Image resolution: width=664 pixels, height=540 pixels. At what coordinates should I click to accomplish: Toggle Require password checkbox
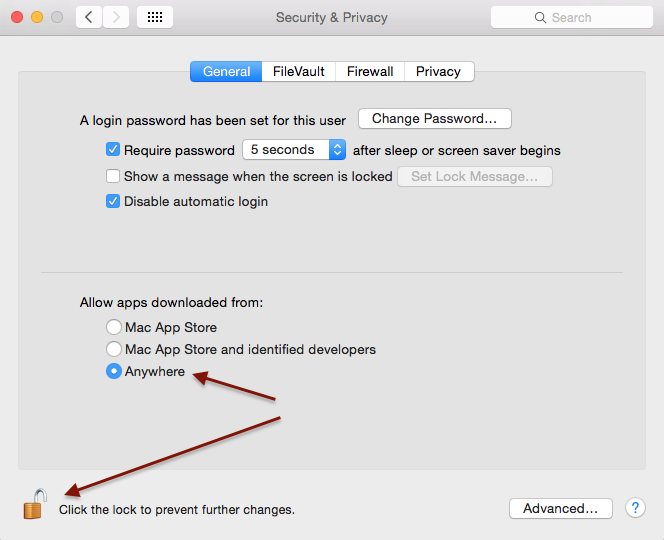[x=113, y=150]
